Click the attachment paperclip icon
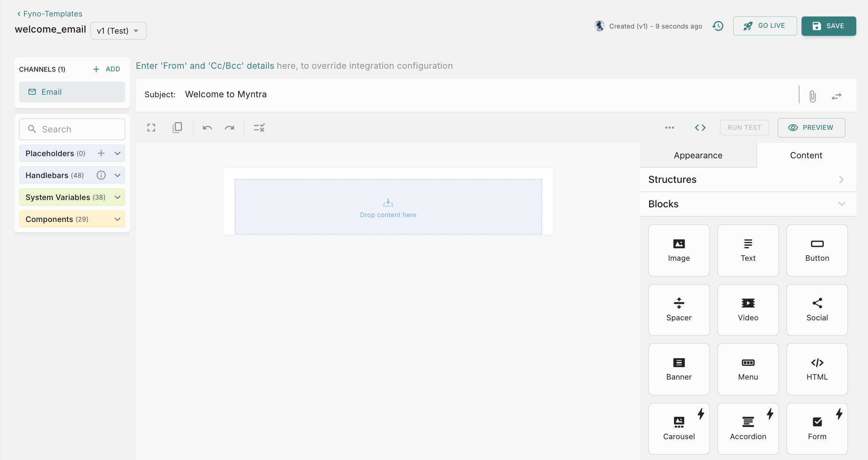 click(x=812, y=96)
